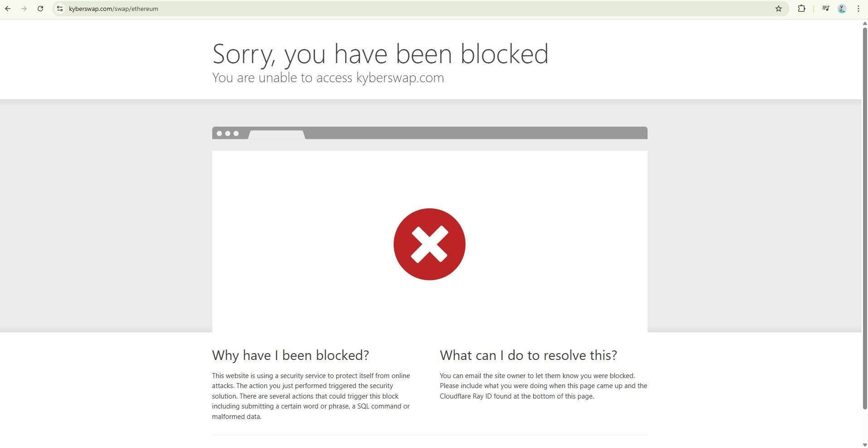Open the Extensions puzzle menu
This screenshot has height=448, width=868.
pyautogui.click(x=801, y=9)
